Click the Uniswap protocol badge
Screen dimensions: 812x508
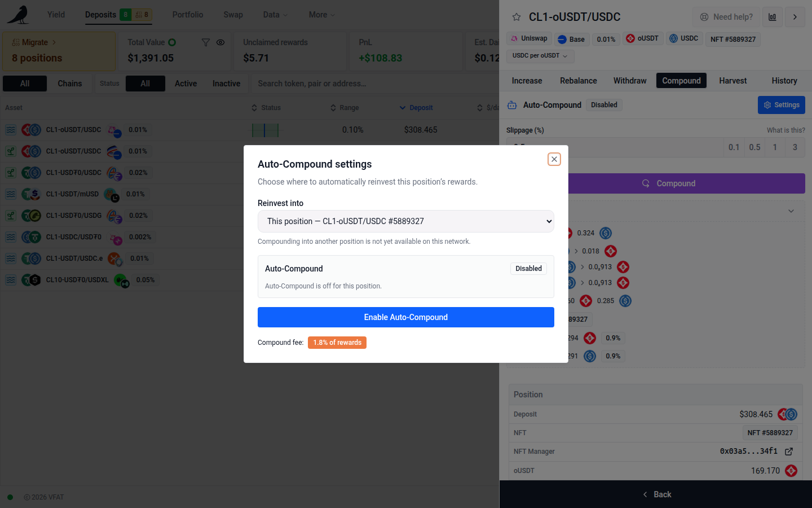click(x=529, y=38)
